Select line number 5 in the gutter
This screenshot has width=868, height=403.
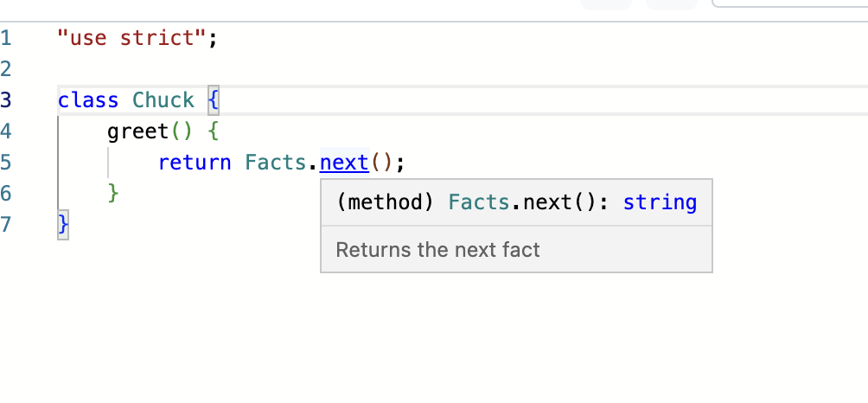click(x=7, y=163)
